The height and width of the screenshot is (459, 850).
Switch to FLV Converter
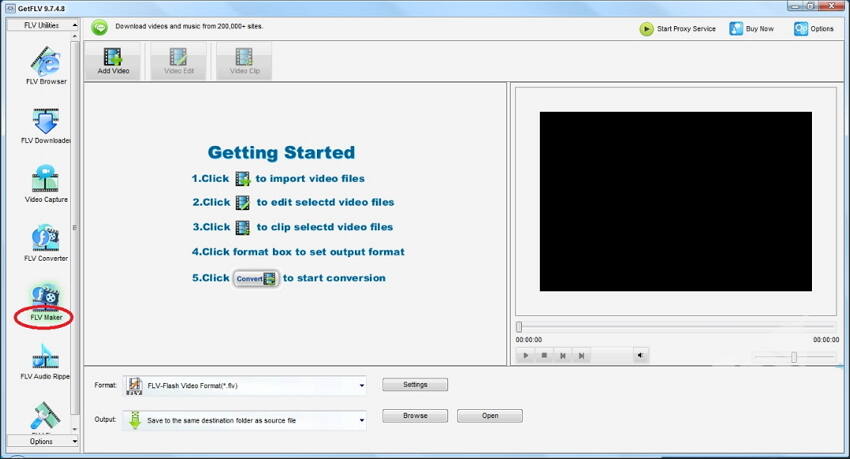[46, 243]
